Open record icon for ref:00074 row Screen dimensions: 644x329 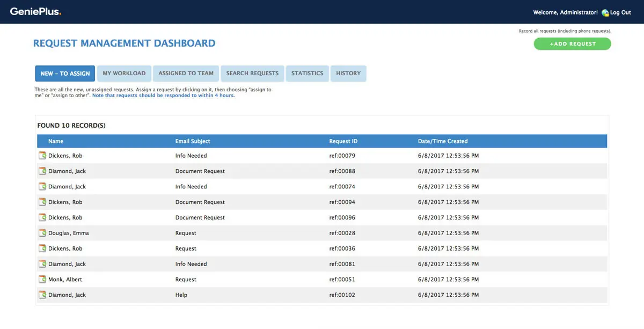tap(42, 187)
